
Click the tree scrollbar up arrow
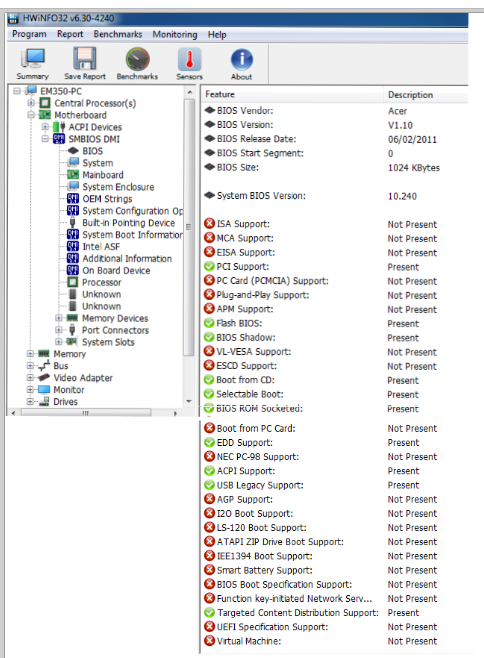pyautogui.click(x=189, y=92)
